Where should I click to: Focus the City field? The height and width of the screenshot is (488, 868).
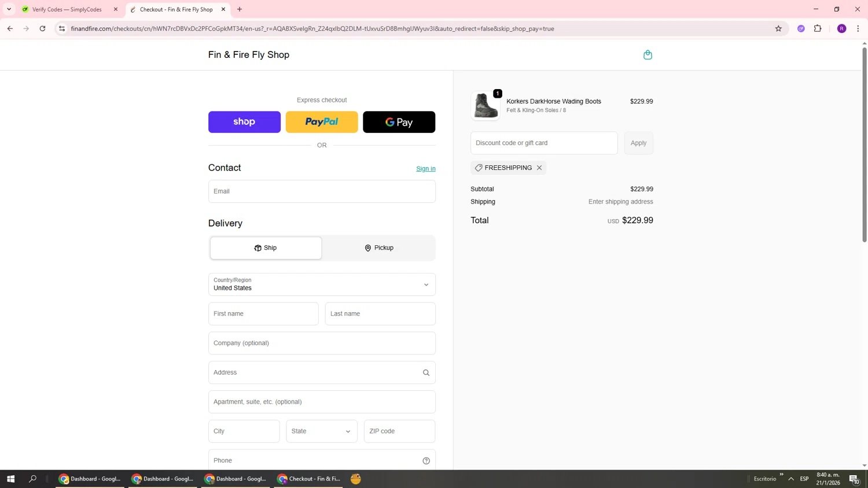point(244,431)
